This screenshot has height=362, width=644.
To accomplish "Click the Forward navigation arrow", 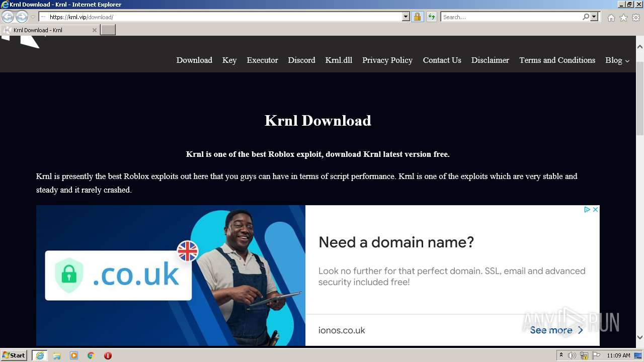I will 22,17.
